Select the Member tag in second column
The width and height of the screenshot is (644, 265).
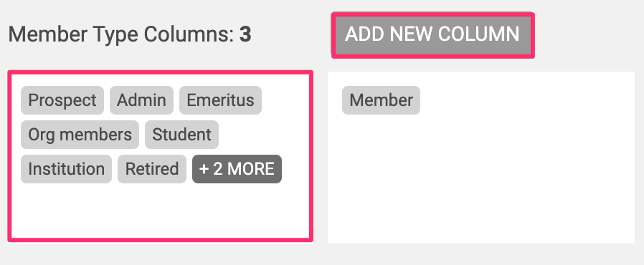click(x=381, y=100)
